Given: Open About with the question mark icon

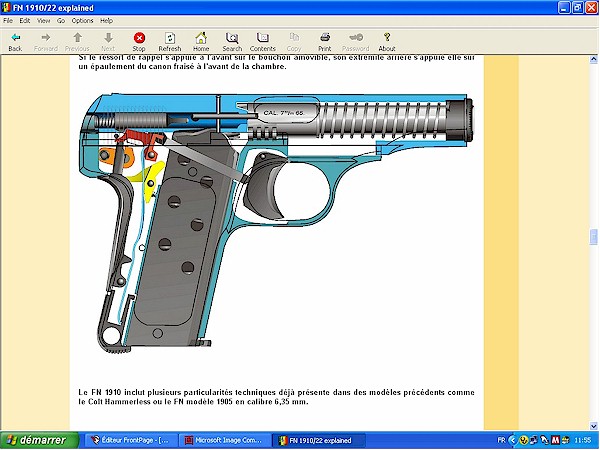Looking at the screenshot, I should (x=387, y=38).
